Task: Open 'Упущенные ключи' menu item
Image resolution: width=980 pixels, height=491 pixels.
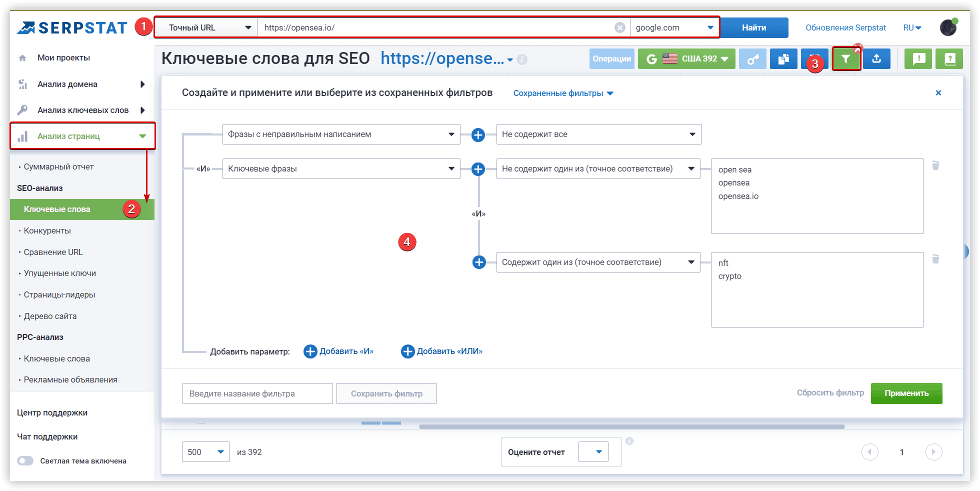Action: [x=60, y=273]
